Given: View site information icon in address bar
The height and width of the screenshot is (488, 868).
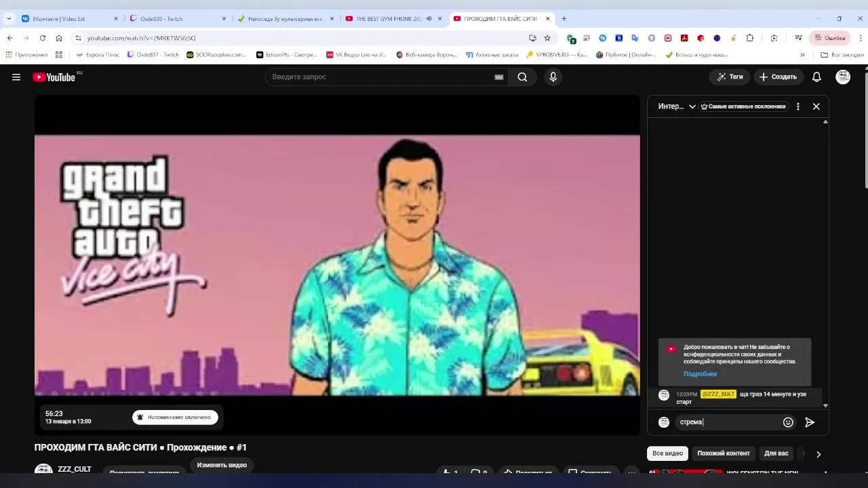Looking at the screenshot, I should [x=78, y=39].
